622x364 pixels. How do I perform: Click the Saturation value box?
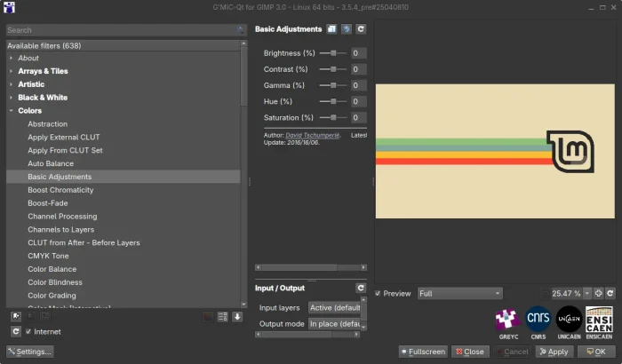coord(359,117)
